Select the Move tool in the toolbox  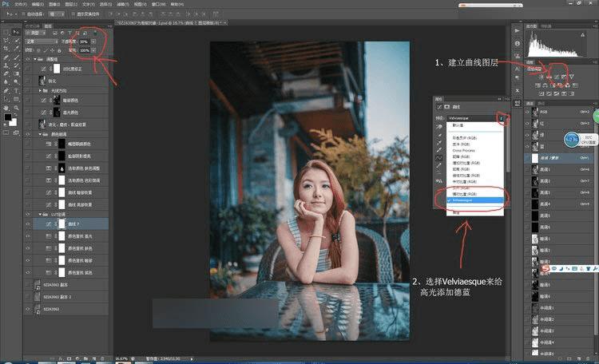pos(17,32)
